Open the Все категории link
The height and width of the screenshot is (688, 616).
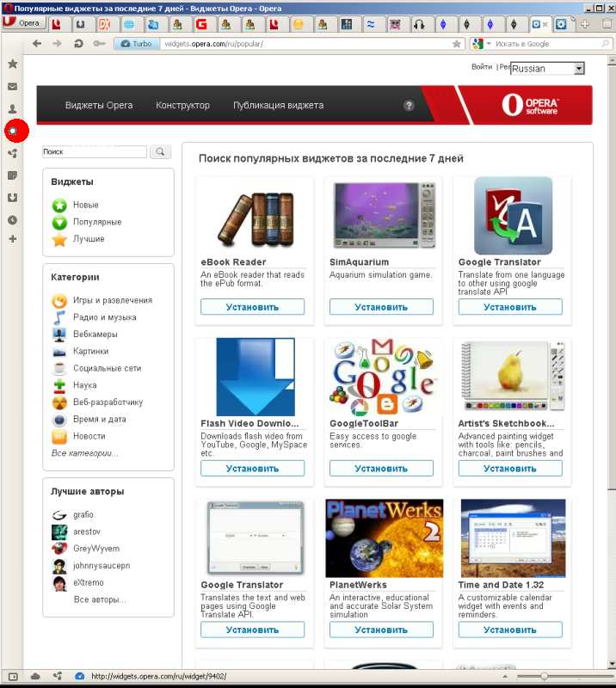tap(84, 453)
